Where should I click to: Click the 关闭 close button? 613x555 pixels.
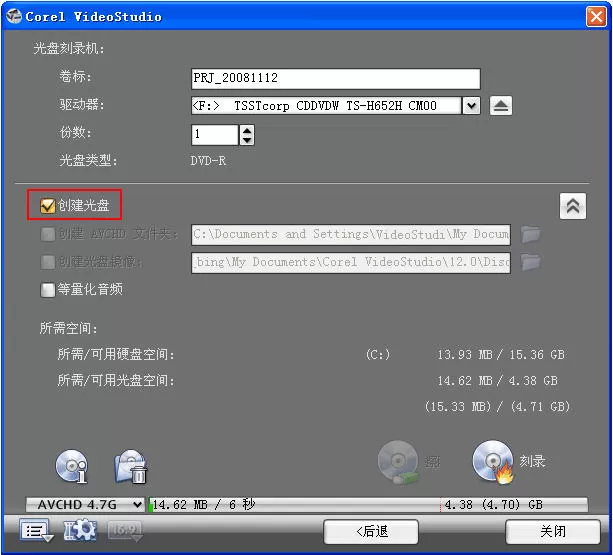coord(553,532)
